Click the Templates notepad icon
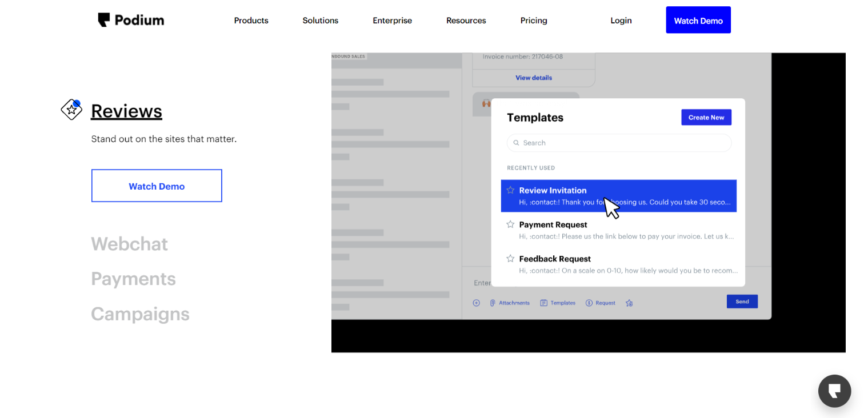The height and width of the screenshot is (418, 868). [x=544, y=303]
